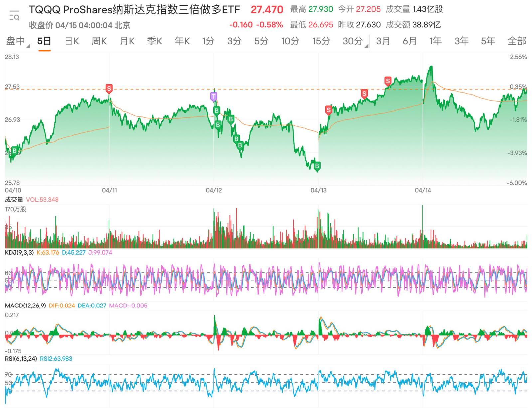Screen dimensions: 532x408
Task: Click the red S sell marker at 04/11
Action: [x=109, y=89]
